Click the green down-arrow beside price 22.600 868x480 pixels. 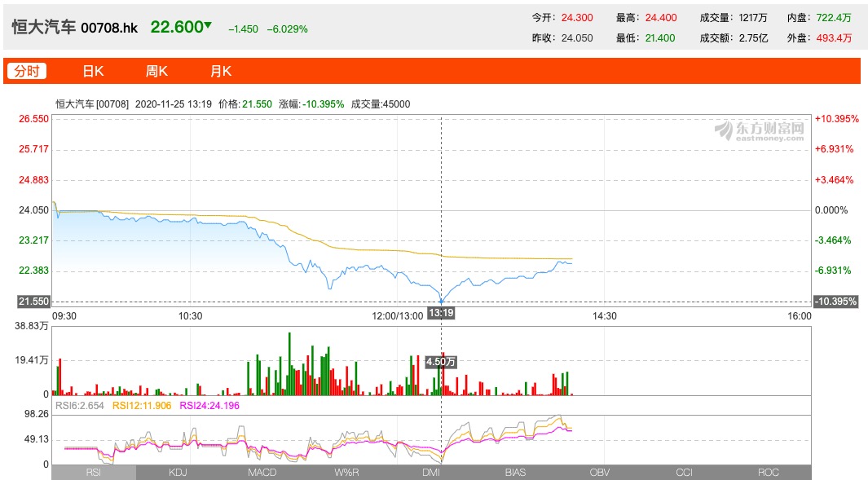[x=208, y=24]
